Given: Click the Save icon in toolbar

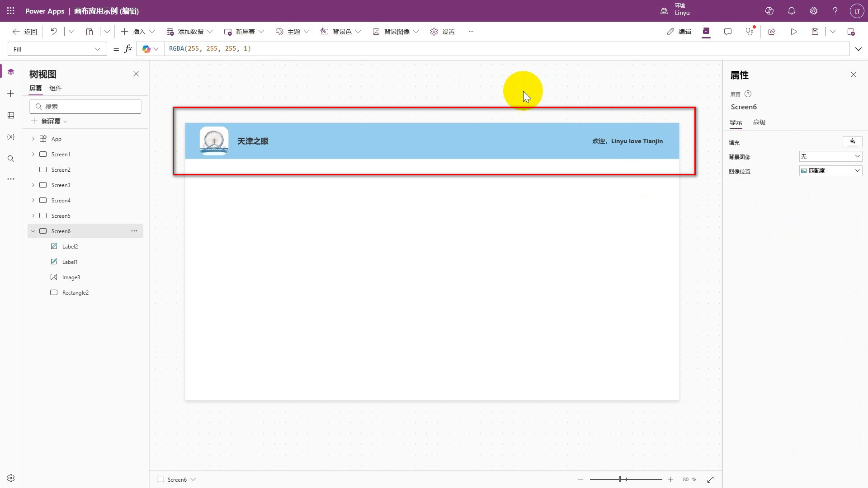Looking at the screenshot, I should (x=815, y=32).
